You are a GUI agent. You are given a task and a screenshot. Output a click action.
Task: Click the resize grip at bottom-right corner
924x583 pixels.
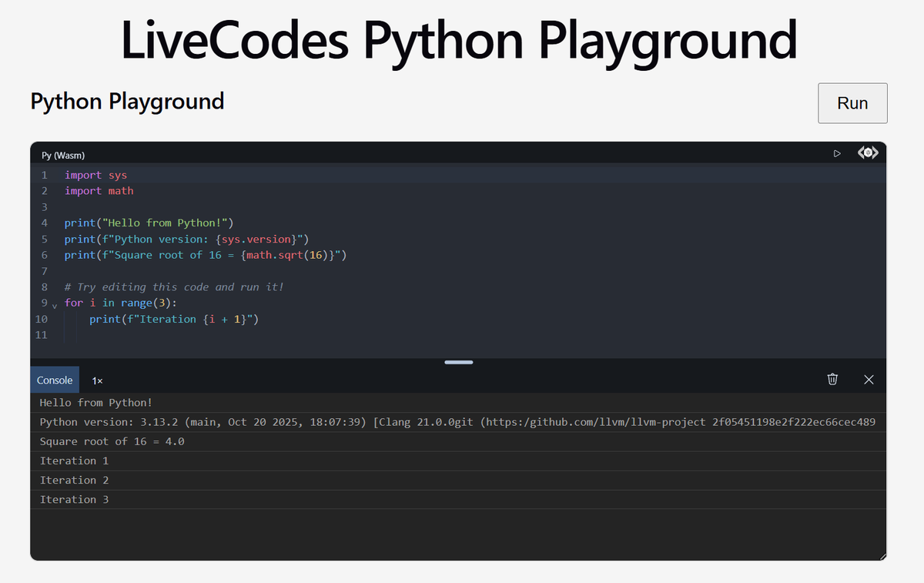click(x=882, y=556)
